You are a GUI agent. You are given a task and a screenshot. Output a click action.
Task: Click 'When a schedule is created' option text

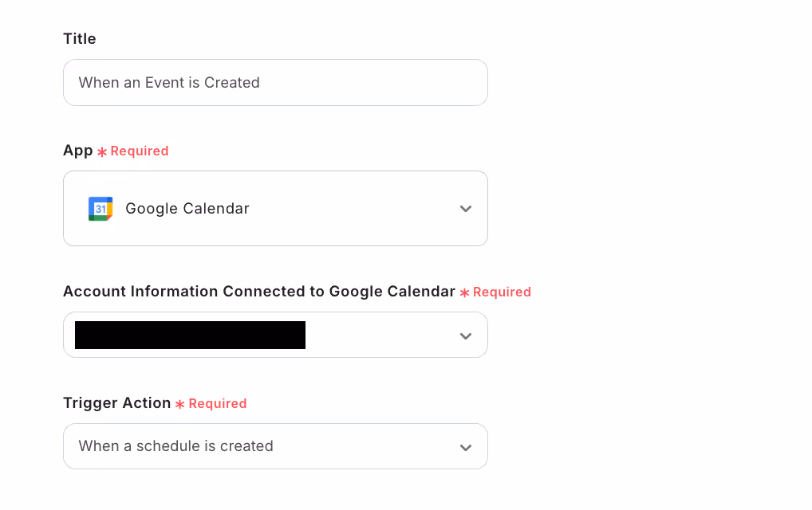pyautogui.click(x=175, y=446)
